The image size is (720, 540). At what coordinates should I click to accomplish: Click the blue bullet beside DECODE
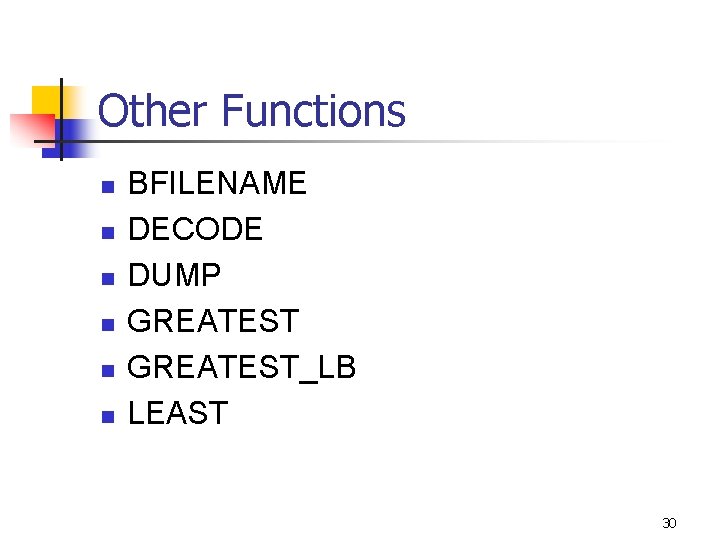[108, 232]
